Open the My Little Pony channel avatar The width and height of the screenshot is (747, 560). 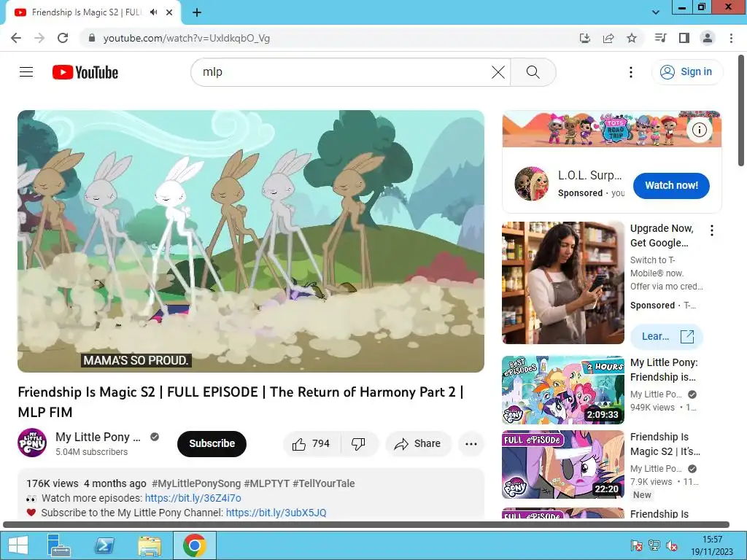pyautogui.click(x=32, y=443)
